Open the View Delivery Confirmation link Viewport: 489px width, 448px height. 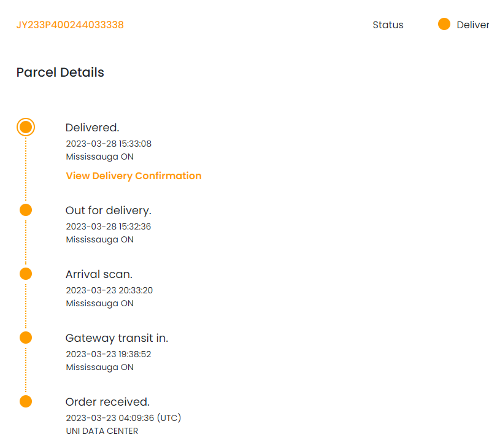pos(133,176)
